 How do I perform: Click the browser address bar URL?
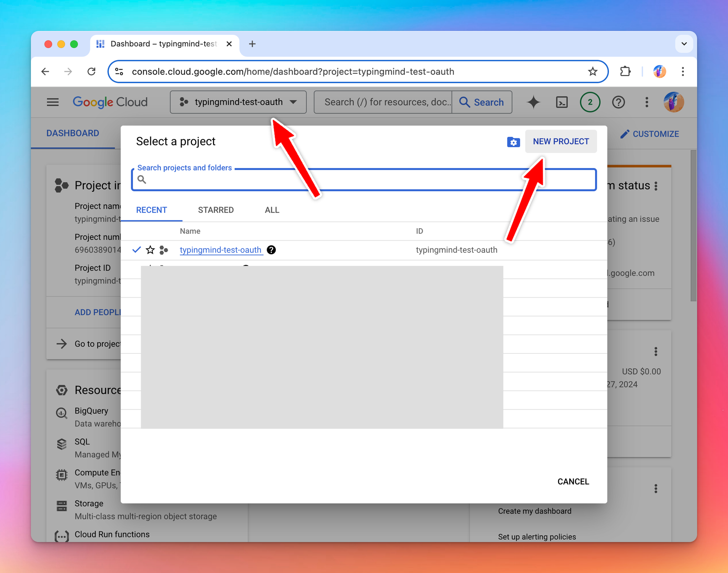(x=293, y=72)
